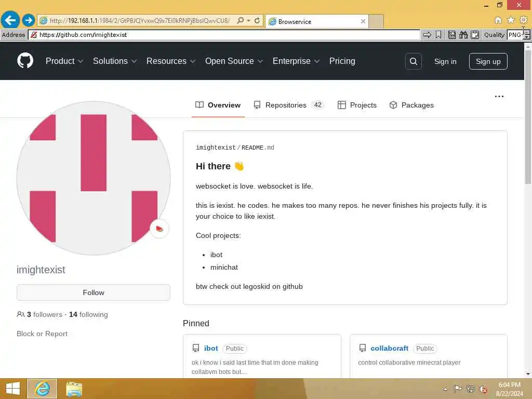Click Internet Explorer in the taskbar

(42, 389)
